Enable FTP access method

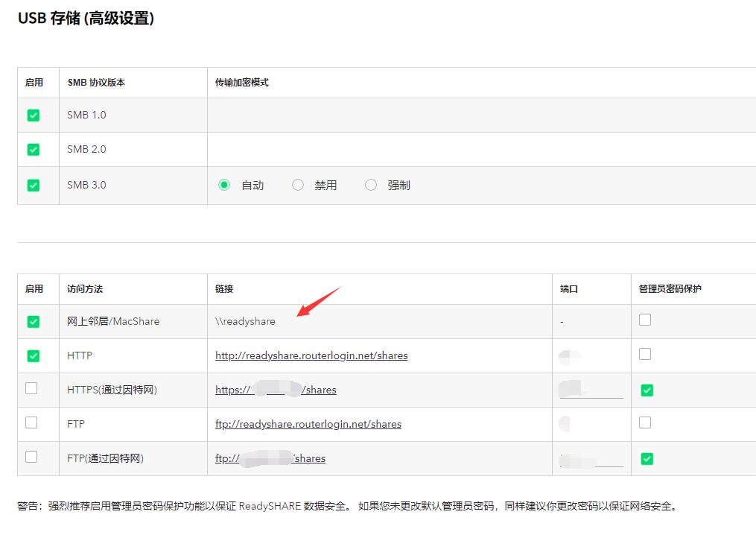coord(34,424)
